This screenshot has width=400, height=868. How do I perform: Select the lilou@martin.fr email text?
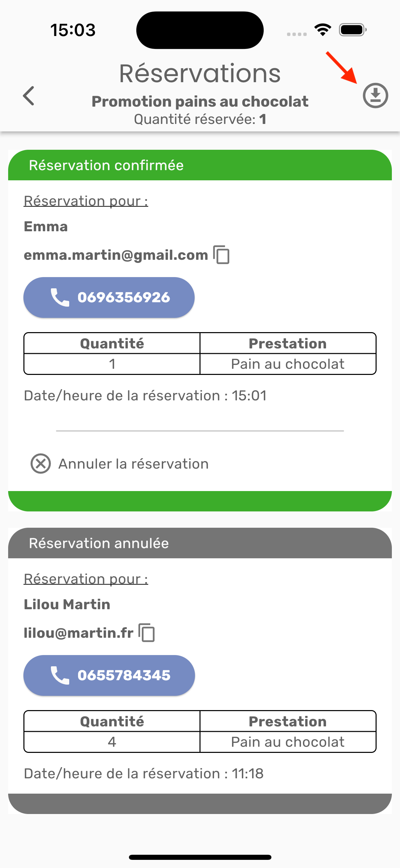coord(78,633)
